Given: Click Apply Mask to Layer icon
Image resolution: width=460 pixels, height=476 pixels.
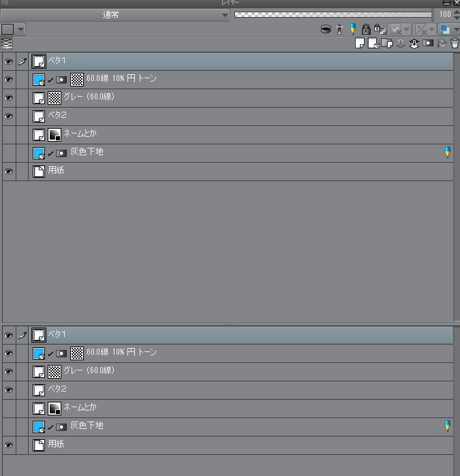Looking at the screenshot, I should pos(441,44).
